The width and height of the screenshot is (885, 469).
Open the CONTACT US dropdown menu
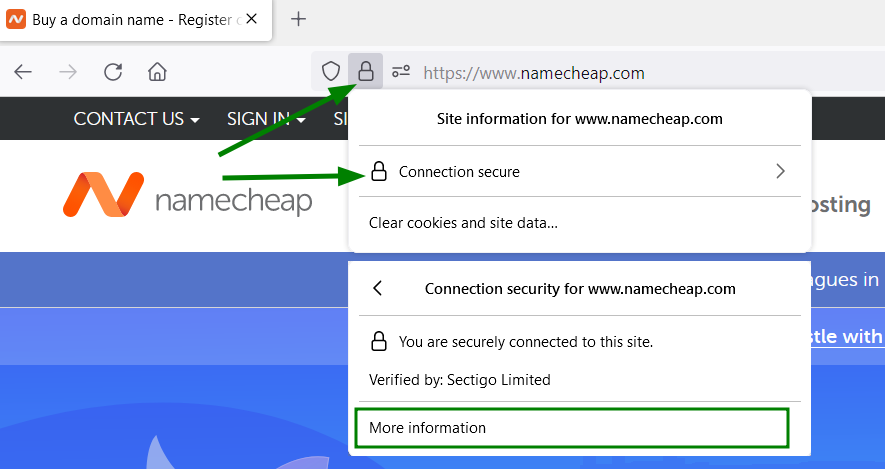point(136,119)
